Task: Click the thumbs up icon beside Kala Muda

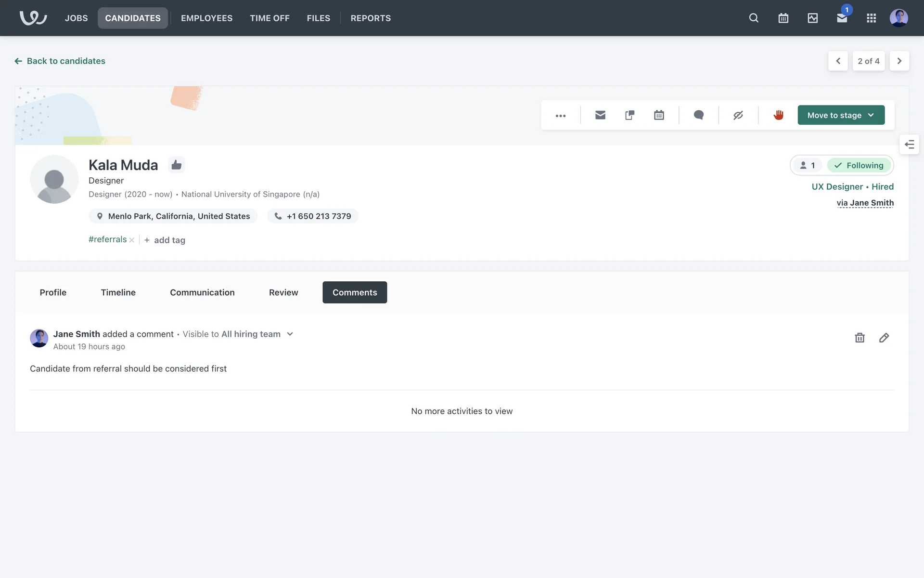Action: 177,165
